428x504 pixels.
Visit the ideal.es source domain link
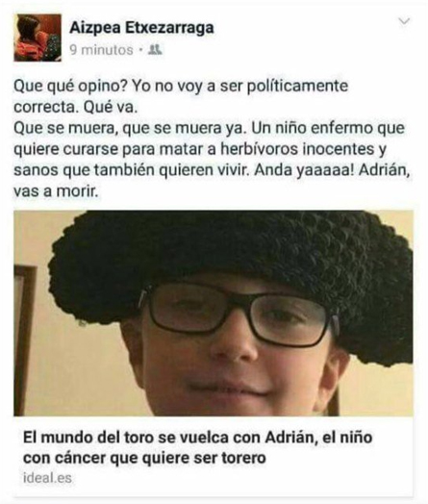pyautogui.click(x=47, y=477)
